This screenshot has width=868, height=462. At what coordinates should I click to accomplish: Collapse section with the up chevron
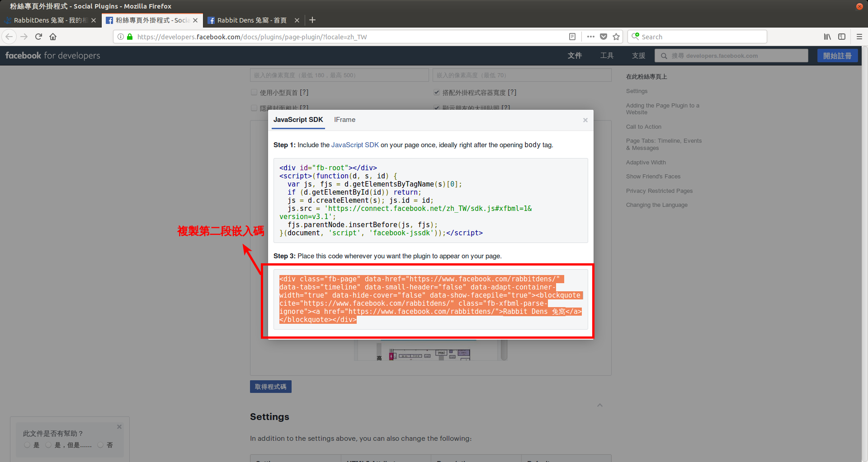click(600, 405)
